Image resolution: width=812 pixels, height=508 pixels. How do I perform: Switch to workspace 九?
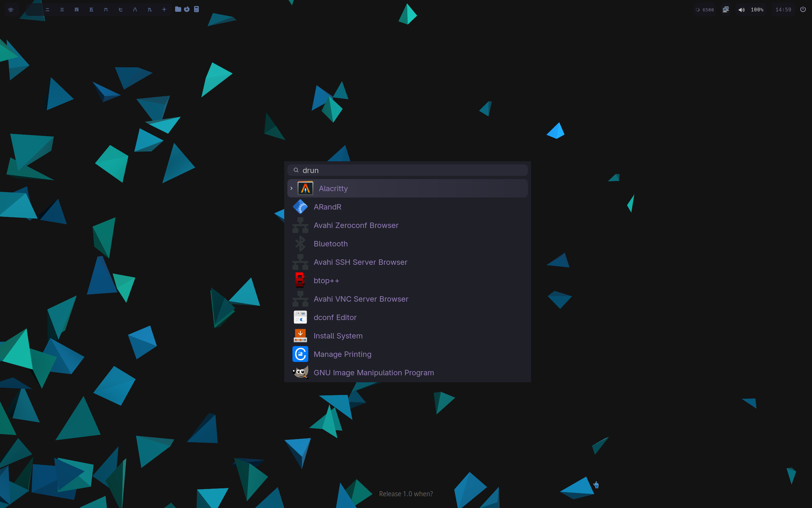[x=150, y=10]
